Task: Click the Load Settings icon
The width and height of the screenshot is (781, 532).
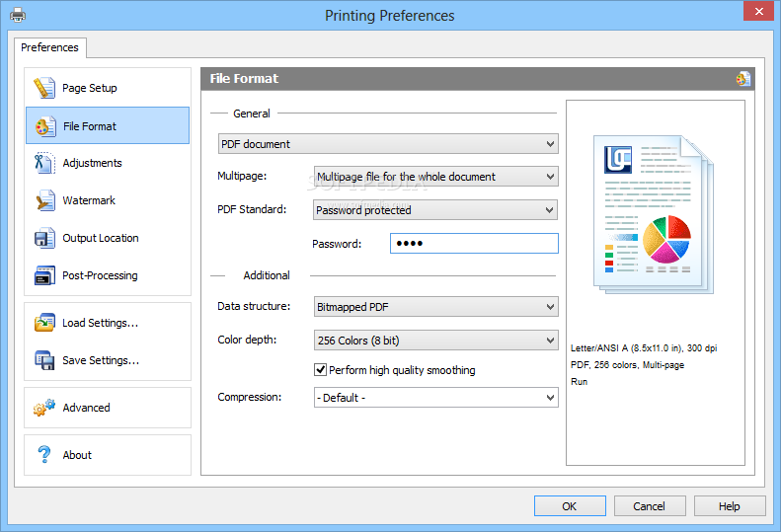Action: tap(44, 323)
